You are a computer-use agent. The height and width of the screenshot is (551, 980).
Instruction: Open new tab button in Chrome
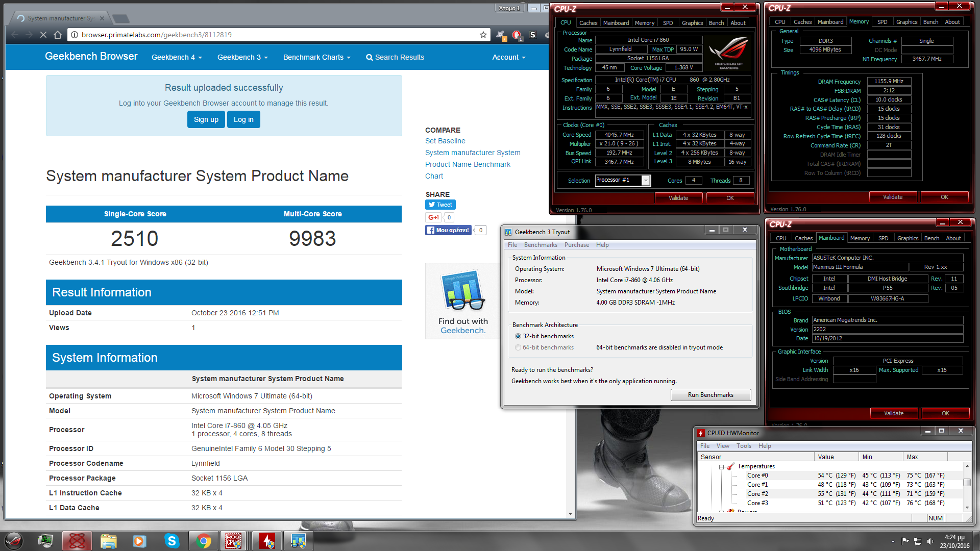pos(121,19)
